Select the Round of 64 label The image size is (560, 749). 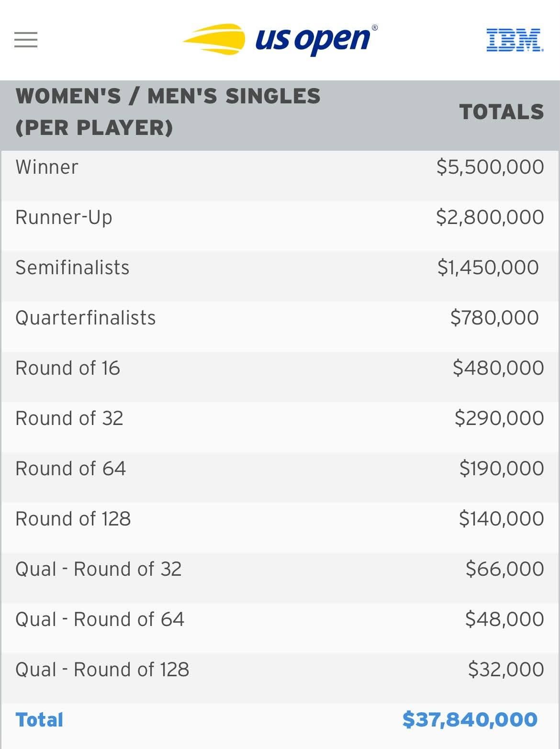tap(71, 469)
